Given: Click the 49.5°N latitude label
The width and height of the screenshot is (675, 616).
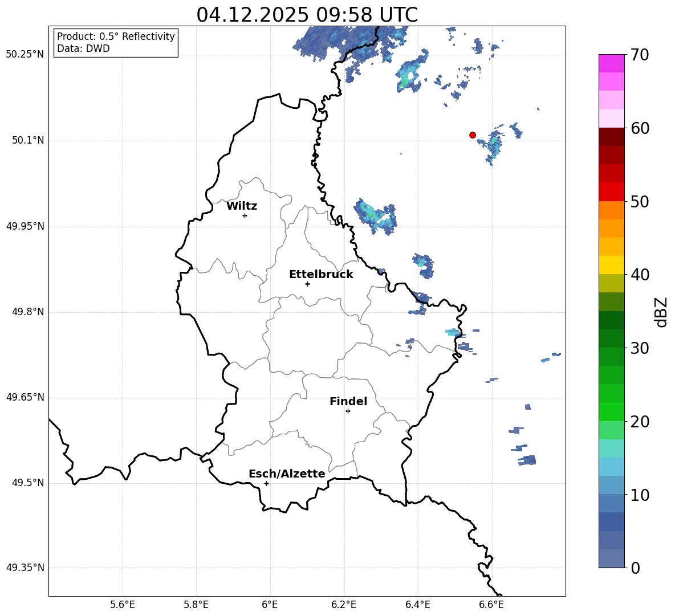Looking at the screenshot, I should tap(28, 483).
